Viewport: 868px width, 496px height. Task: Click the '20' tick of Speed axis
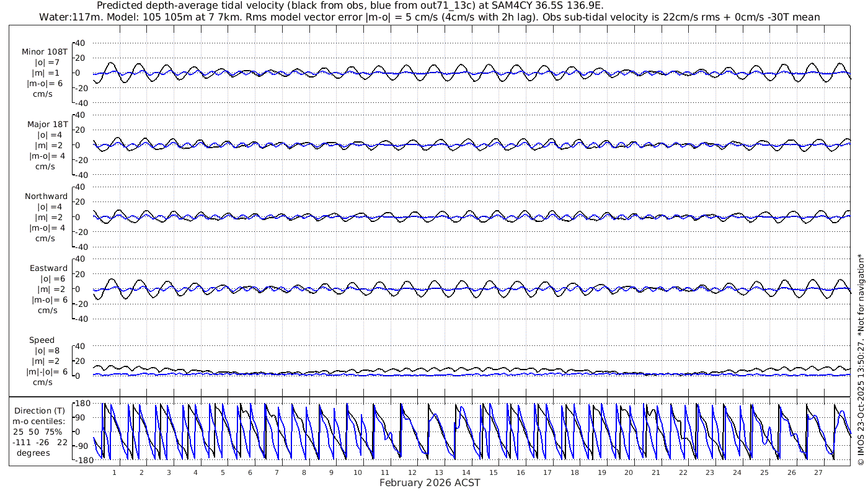[81, 361]
